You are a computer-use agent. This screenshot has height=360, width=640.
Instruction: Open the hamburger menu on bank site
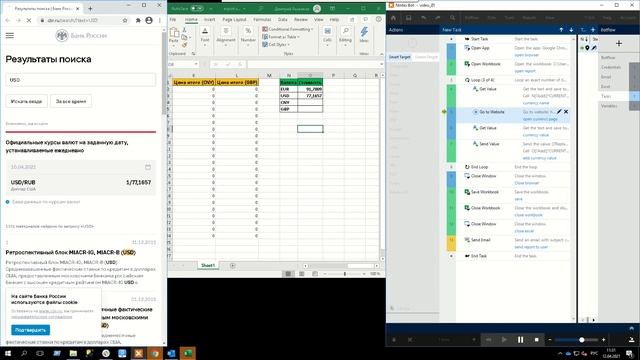(x=10, y=36)
